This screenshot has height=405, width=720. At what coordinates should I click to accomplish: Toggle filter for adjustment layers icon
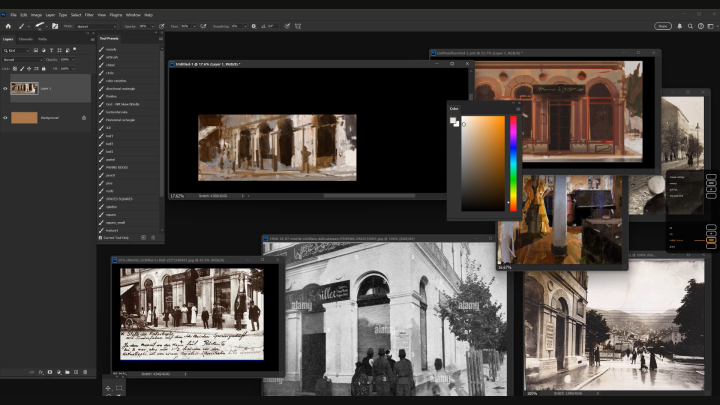pyautogui.click(x=44, y=50)
